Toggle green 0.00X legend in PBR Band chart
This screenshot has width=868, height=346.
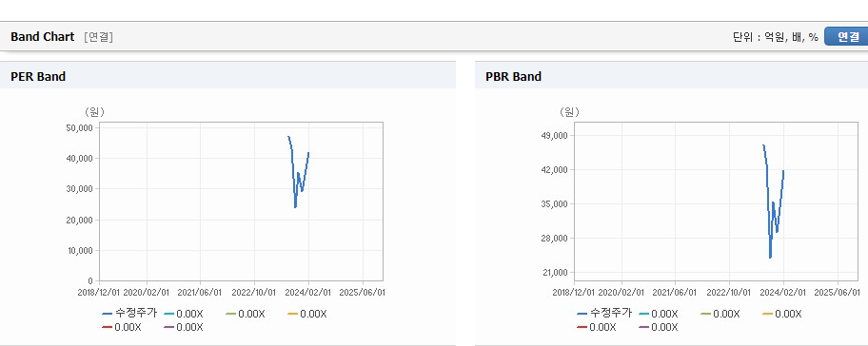720,314
